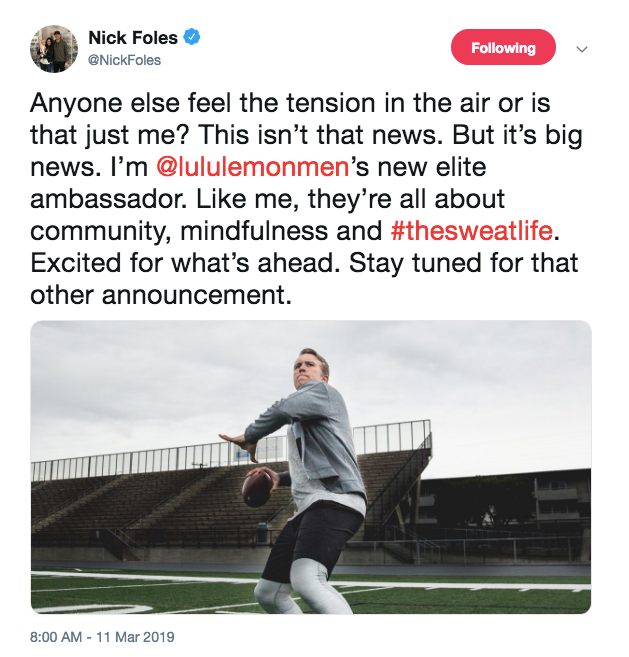Open Nick Foles profile avatar picture
The width and height of the screenshot is (629, 657).
[x=53, y=48]
